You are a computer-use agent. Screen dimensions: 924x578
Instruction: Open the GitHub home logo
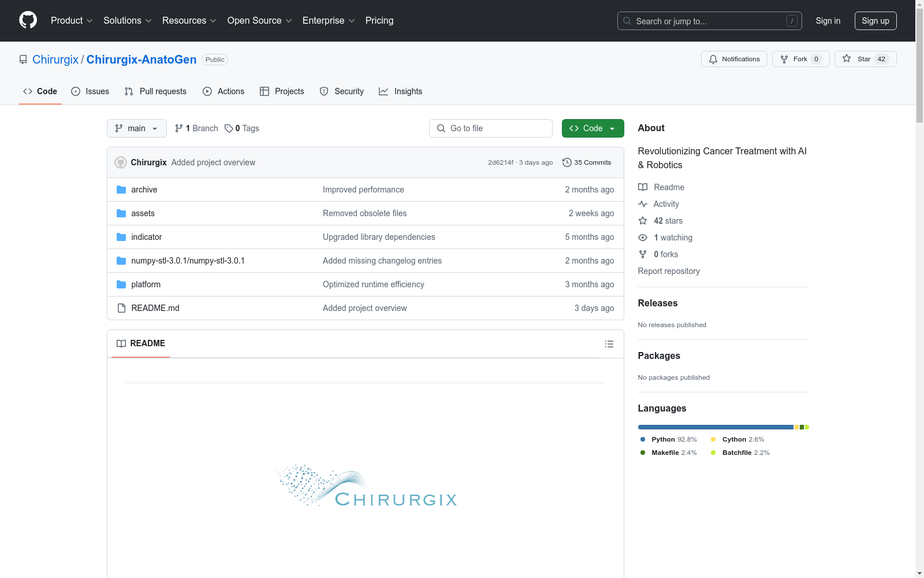click(28, 20)
